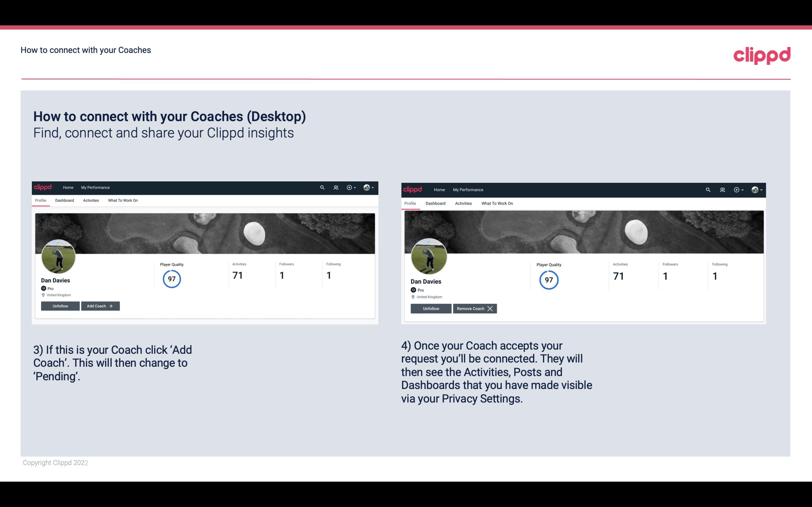Select the 'Dashboard' tab in first panel
Viewport: 812px width, 507px height.
tap(64, 200)
